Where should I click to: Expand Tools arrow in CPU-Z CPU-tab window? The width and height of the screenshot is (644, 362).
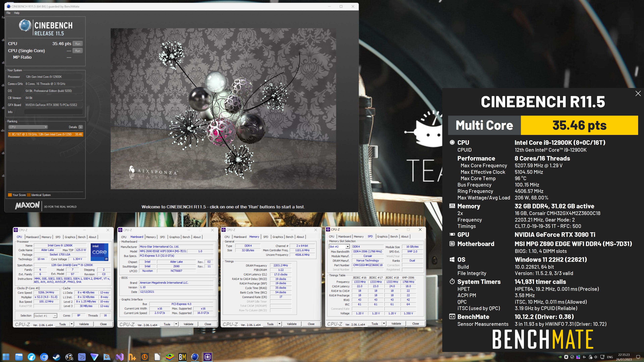(71, 324)
